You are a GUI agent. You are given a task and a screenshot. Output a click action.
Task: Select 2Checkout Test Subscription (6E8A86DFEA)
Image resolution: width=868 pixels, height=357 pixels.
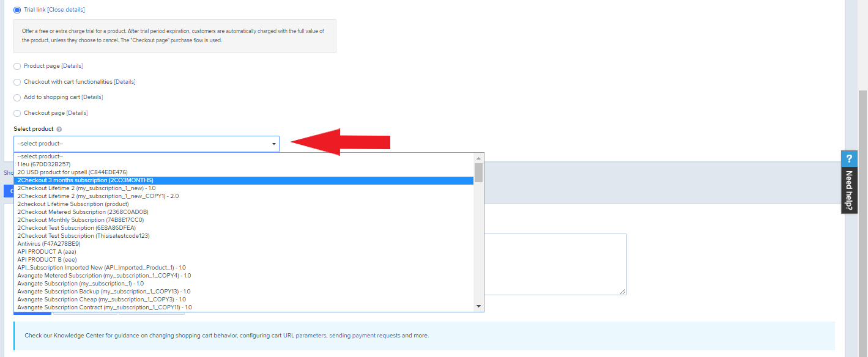(244, 228)
